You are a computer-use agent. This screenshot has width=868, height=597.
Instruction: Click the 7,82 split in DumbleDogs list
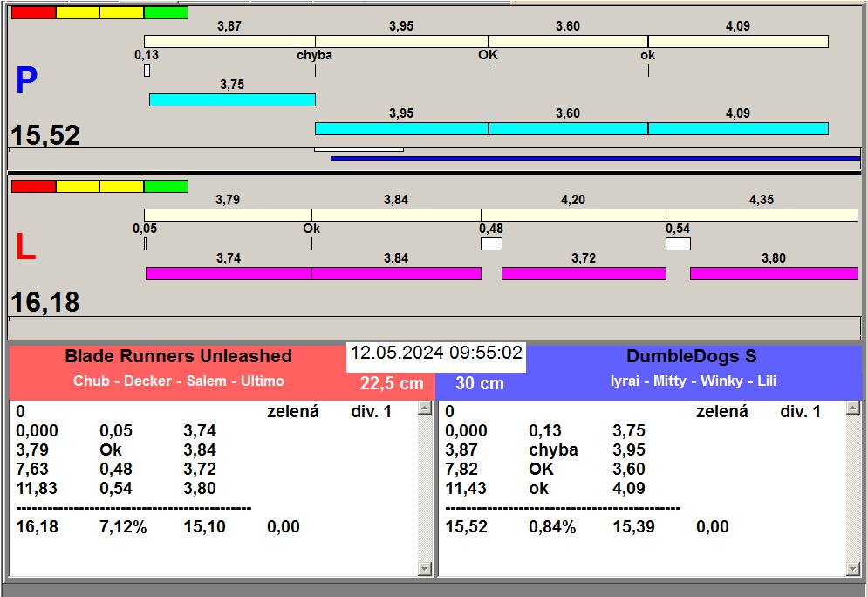point(461,469)
